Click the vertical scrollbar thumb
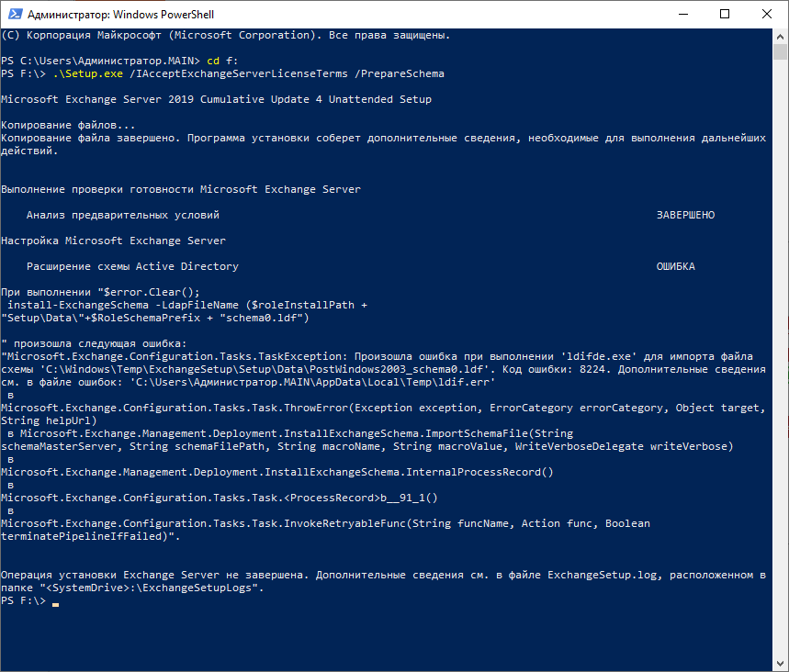Viewport: 789px width, 672px height. [x=780, y=51]
